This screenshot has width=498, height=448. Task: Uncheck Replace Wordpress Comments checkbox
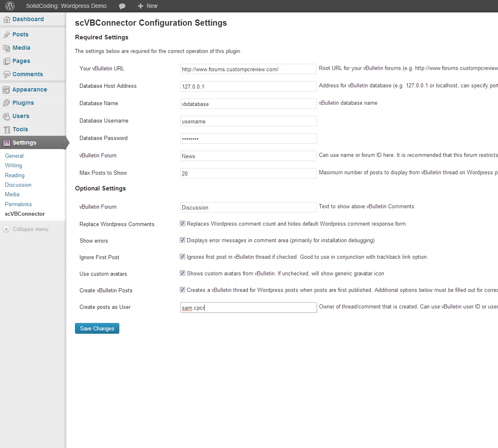182,224
